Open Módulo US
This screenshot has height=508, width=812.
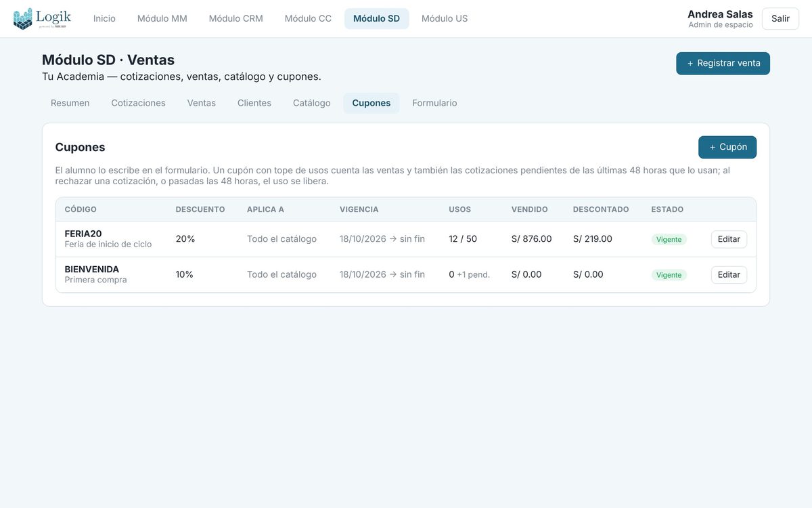click(445, 18)
